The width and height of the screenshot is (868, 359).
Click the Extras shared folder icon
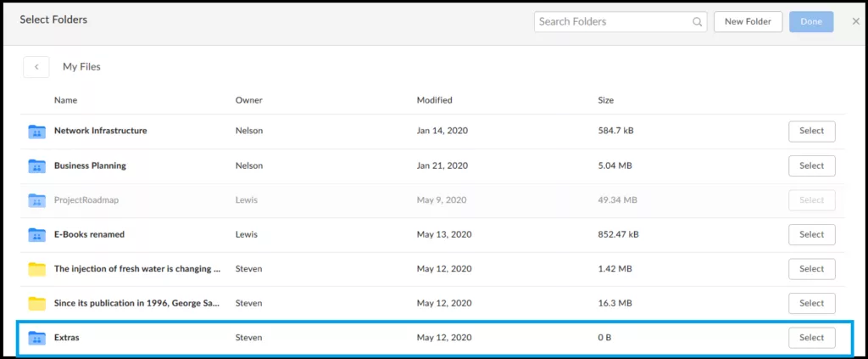[36, 338]
